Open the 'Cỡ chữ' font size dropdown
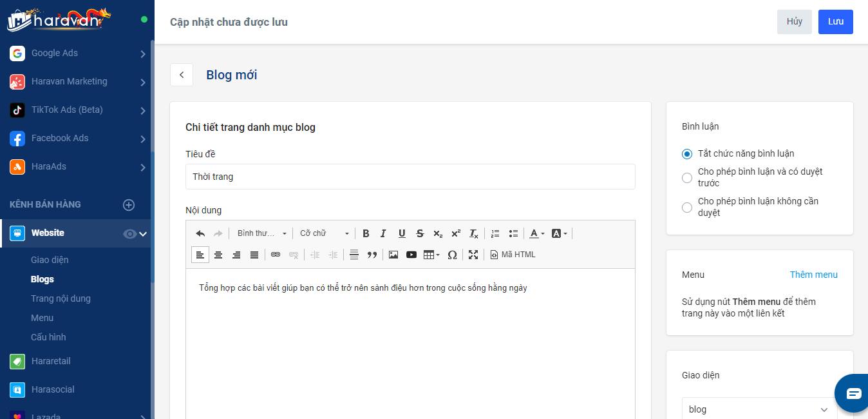Screen dimensions: 868x419 [325, 233]
